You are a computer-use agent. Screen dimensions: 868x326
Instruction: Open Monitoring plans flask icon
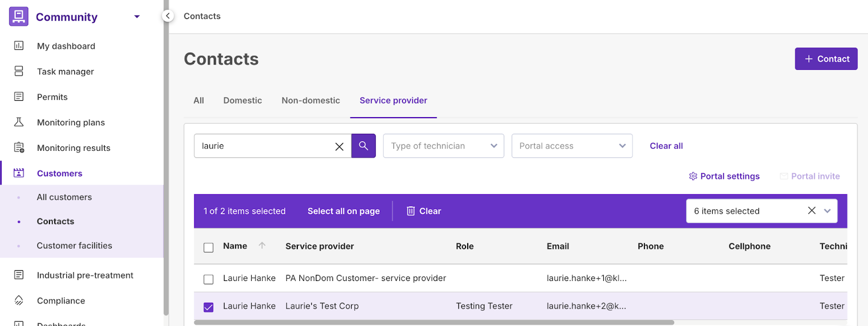tap(19, 122)
